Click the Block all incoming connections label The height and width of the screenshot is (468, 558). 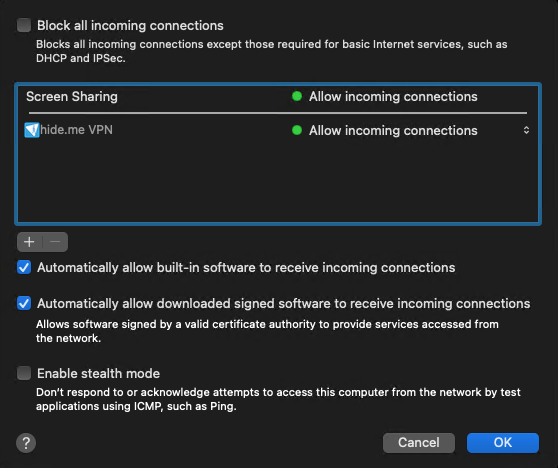tap(130, 26)
